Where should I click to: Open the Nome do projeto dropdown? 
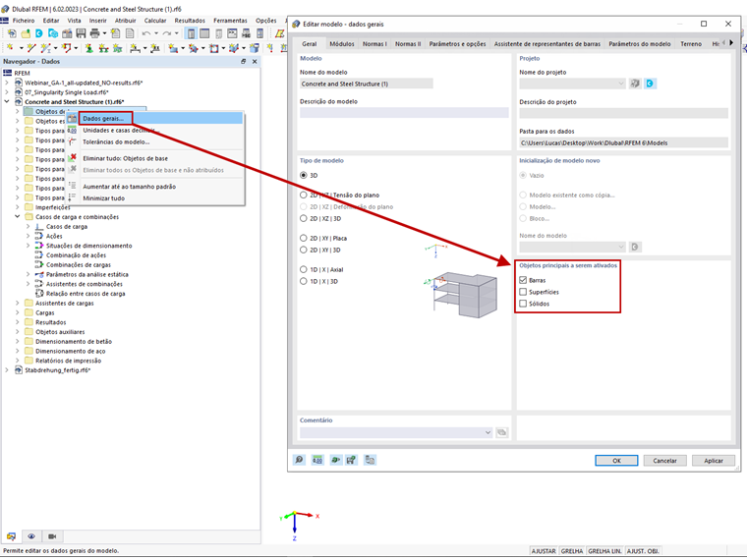coord(620,84)
